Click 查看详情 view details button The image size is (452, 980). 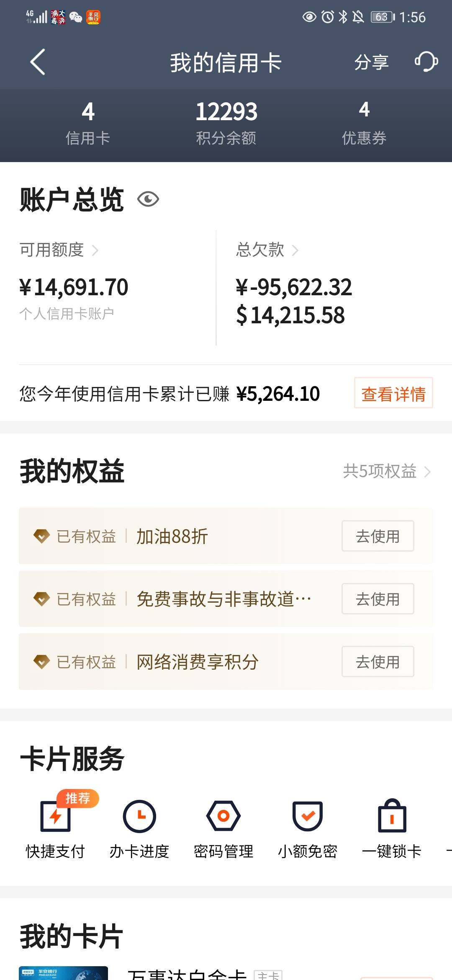pos(393,393)
